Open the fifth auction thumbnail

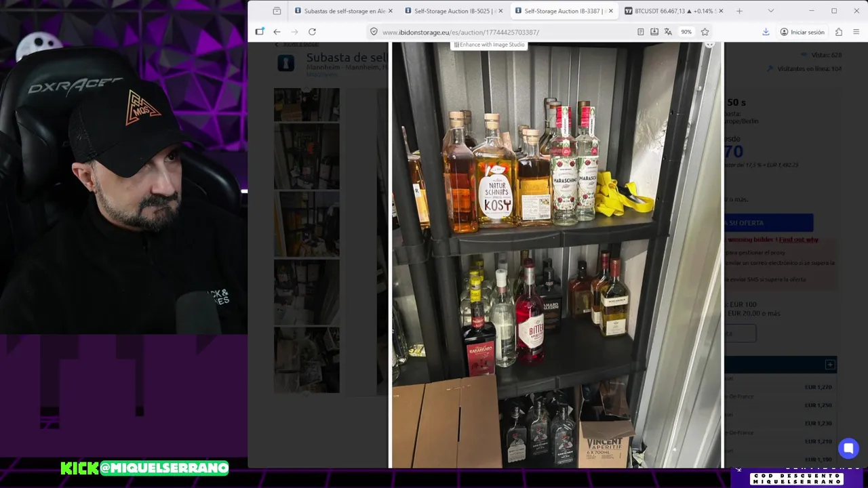307,359
